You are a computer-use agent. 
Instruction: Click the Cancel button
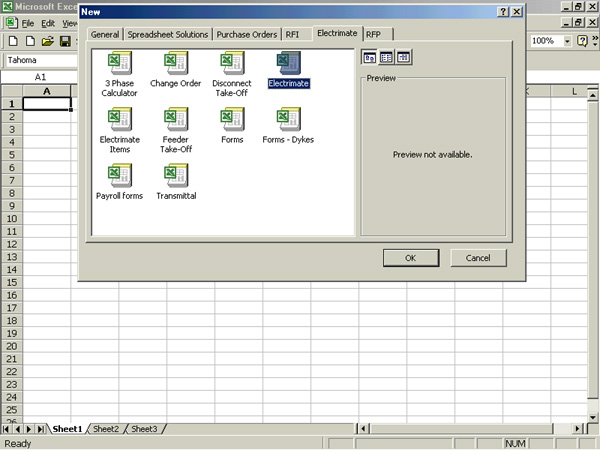point(478,258)
